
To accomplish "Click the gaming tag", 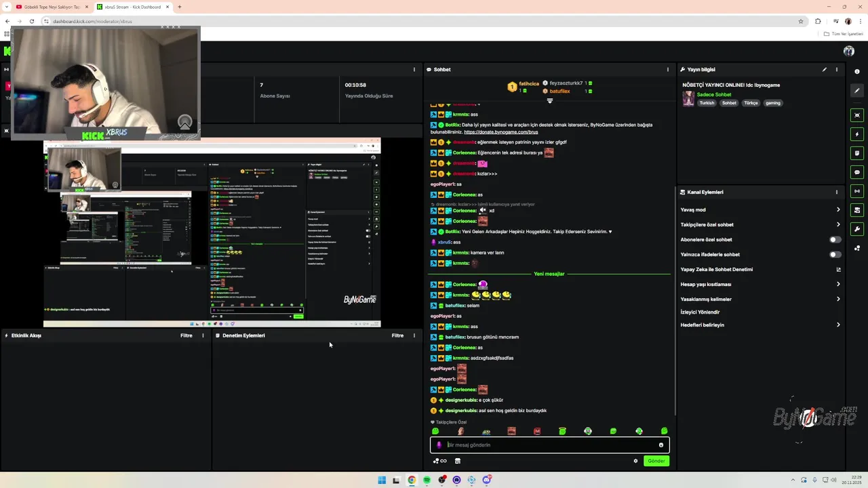I will pos(773,103).
